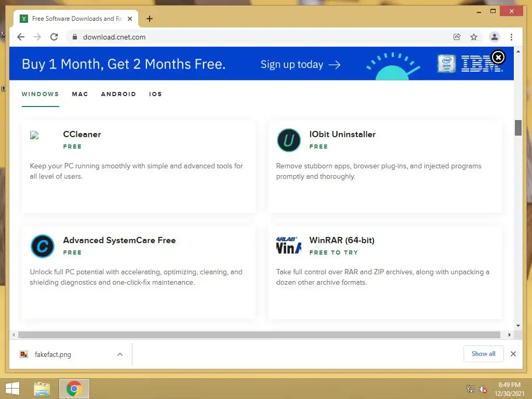Bookmark this page with the star
The width and height of the screenshot is (532, 399).
pos(474,37)
